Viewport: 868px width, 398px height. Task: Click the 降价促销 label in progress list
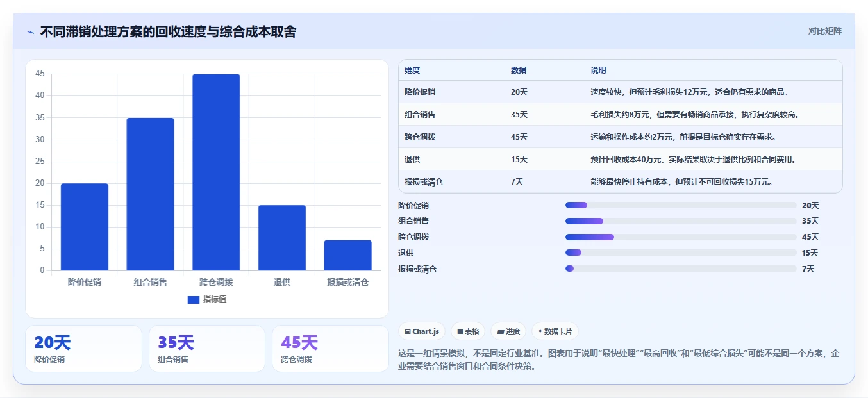pyautogui.click(x=413, y=206)
